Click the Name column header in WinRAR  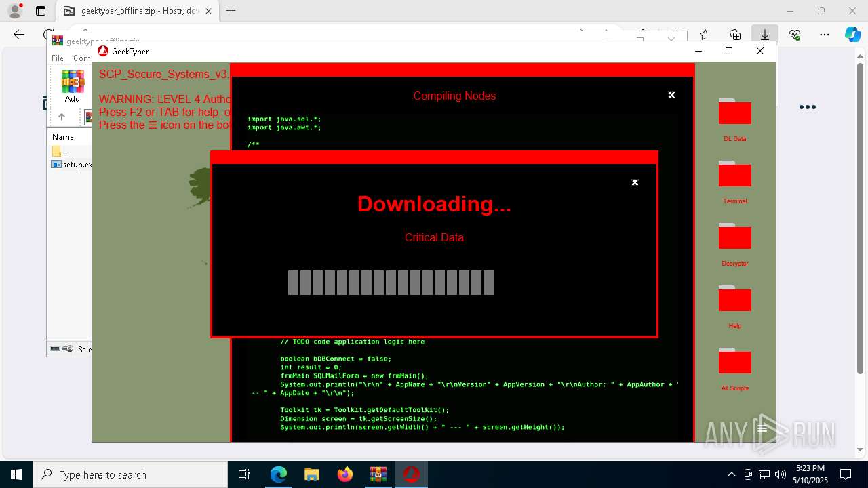[x=63, y=136]
